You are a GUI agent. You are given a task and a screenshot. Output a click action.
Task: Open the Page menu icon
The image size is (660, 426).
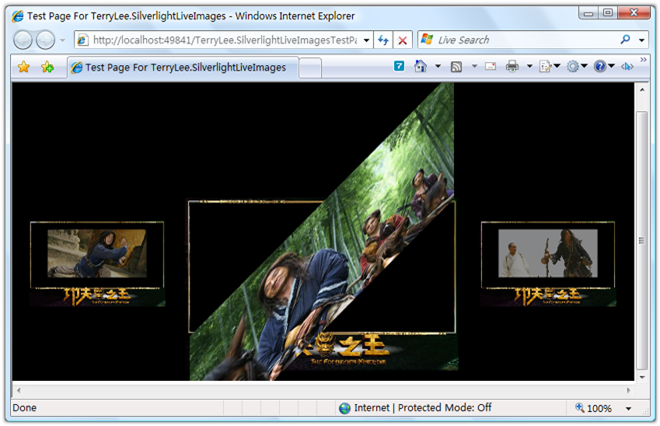[x=549, y=66]
